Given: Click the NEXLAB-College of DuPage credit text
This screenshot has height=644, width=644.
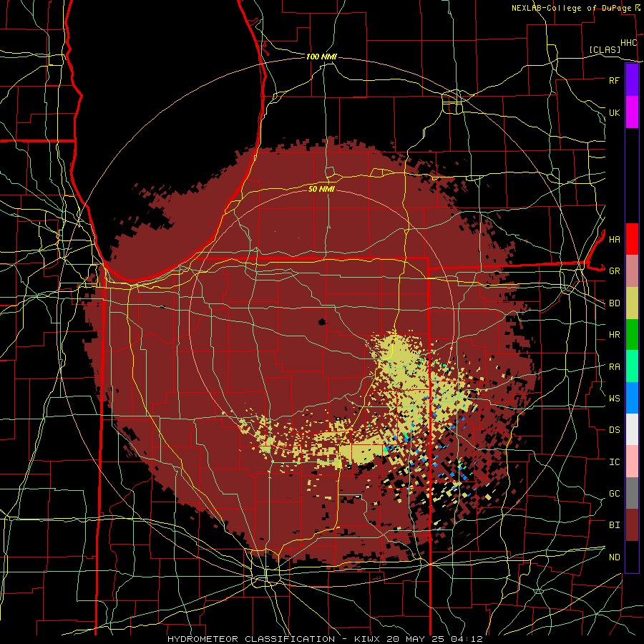Looking at the screenshot, I should pyautogui.click(x=571, y=8).
